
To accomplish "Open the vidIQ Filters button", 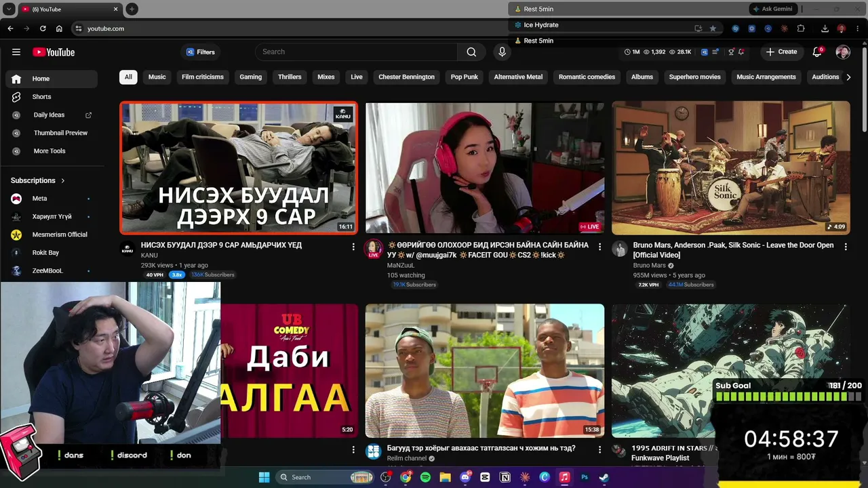I will tap(201, 52).
